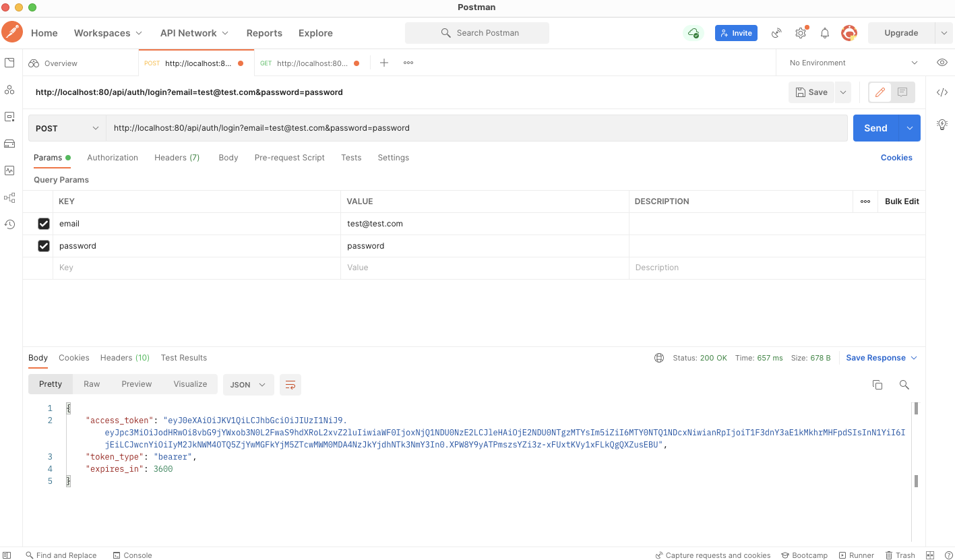The height and width of the screenshot is (560, 955).
Task: Copy the response body
Action: coord(877,385)
